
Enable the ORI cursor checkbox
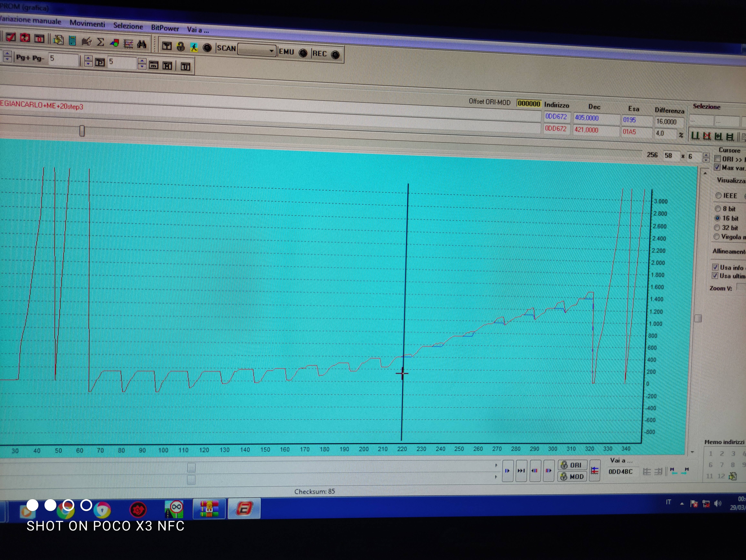pyautogui.click(x=718, y=159)
